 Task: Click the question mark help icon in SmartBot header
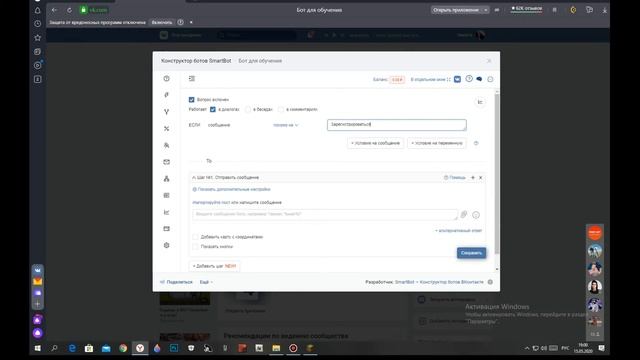pyautogui.click(x=469, y=79)
